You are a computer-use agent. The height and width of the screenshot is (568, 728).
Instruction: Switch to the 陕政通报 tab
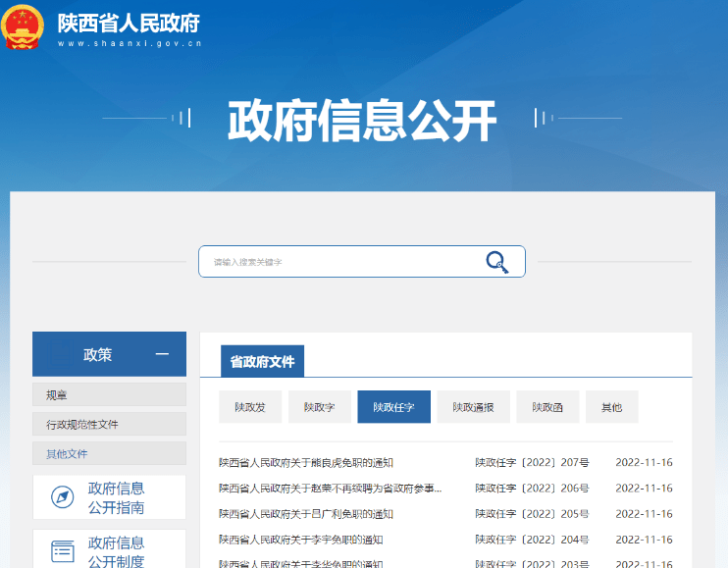(x=473, y=407)
